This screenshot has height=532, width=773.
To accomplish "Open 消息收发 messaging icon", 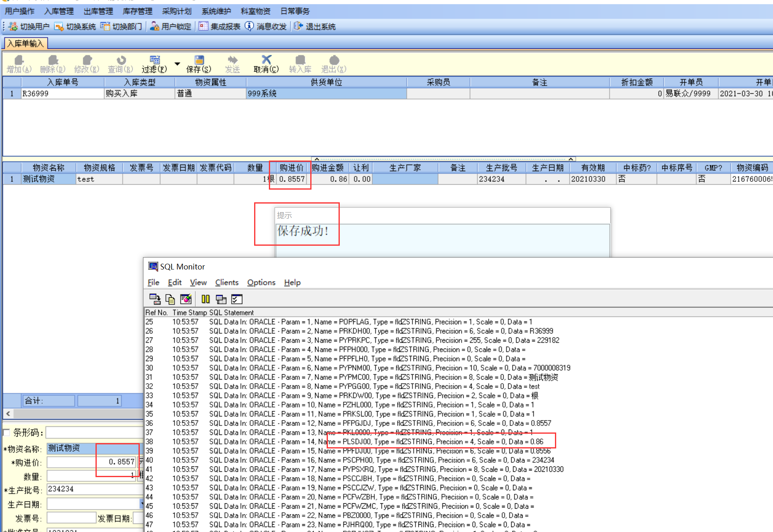I will click(249, 27).
